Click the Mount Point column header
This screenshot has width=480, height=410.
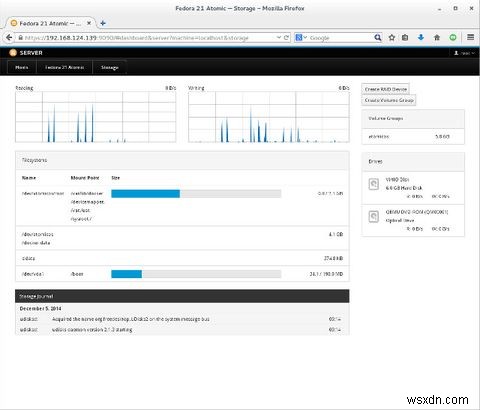85,178
